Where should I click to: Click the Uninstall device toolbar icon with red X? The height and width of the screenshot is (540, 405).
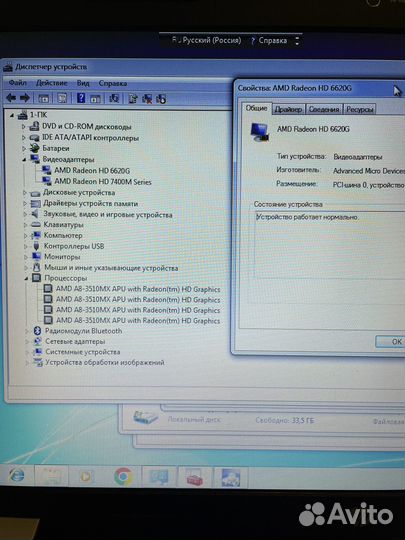click(147, 99)
